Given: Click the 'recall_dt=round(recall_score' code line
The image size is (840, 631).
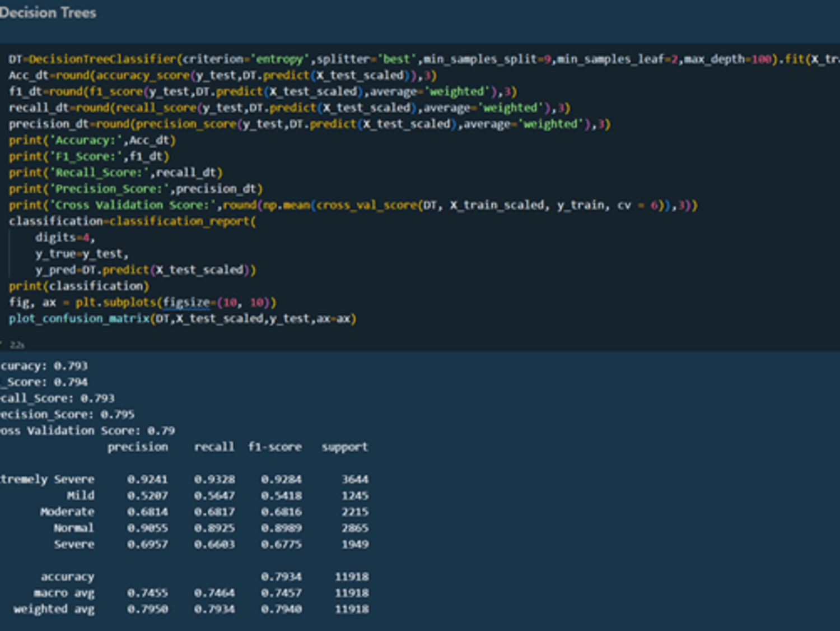Looking at the screenshot, I should point(290,108).
